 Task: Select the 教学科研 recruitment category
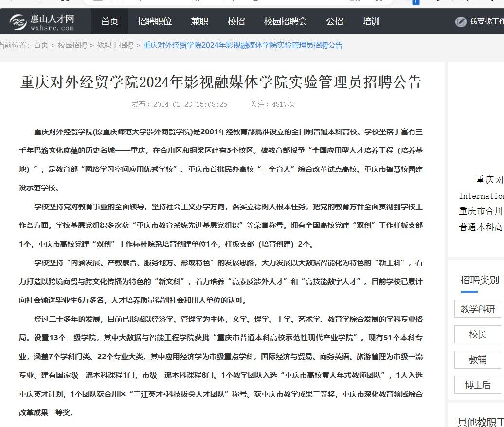[x=478, y=309]
